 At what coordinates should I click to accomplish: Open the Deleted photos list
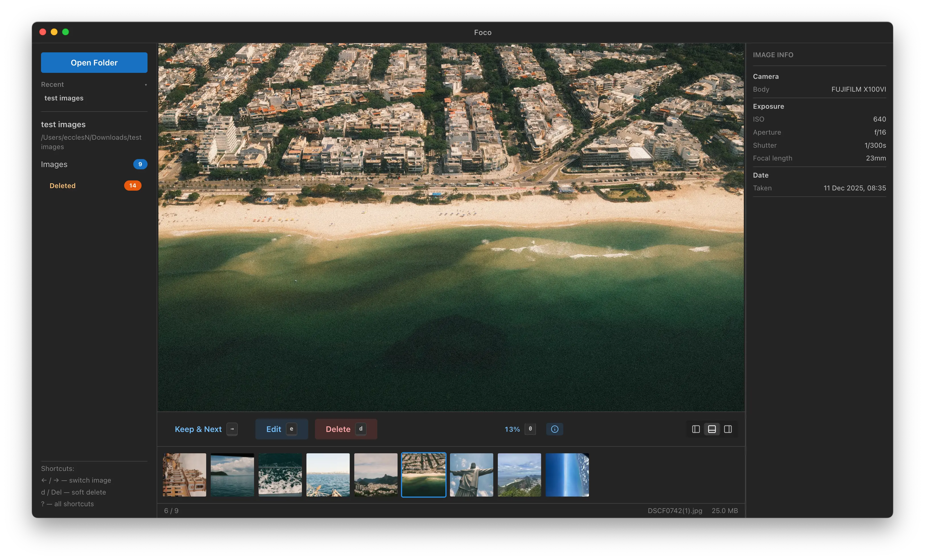click(x=62, y=185)
